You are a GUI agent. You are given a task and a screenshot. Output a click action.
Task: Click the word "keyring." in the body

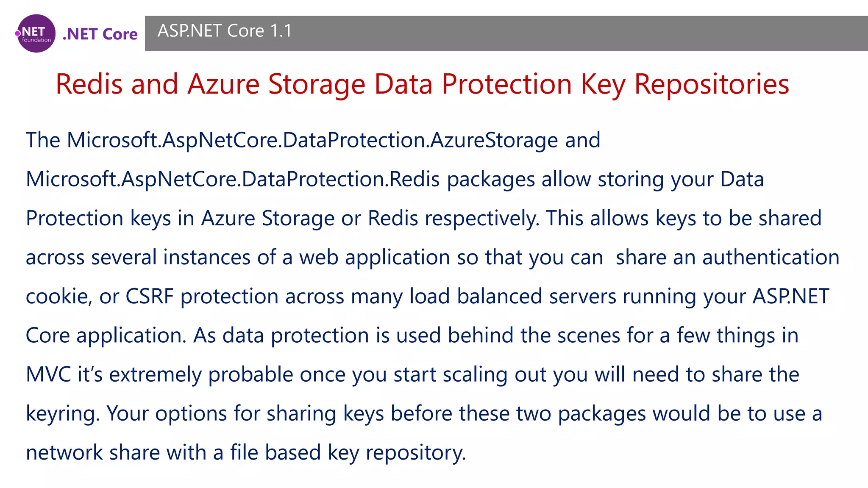pyautogui.click(x=63, y=414)
